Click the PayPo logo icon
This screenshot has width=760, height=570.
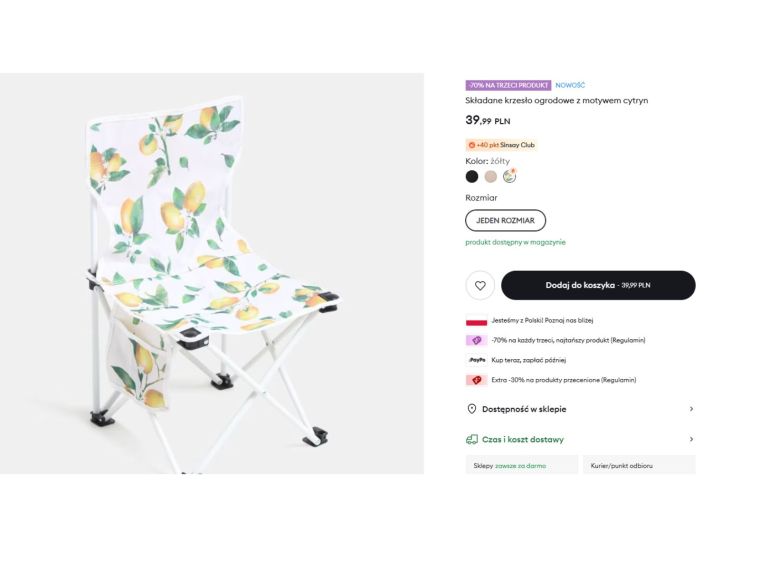point(476,360)
